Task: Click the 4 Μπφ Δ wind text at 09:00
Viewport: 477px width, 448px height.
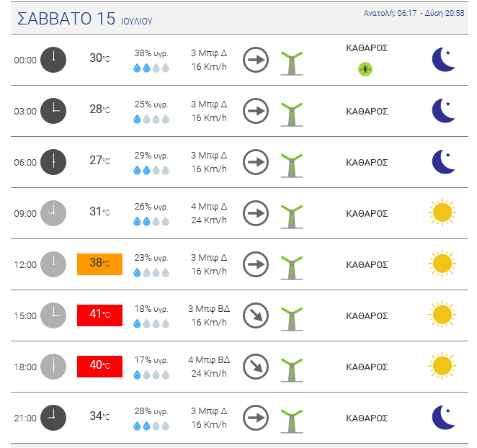Action: point(209,207)
